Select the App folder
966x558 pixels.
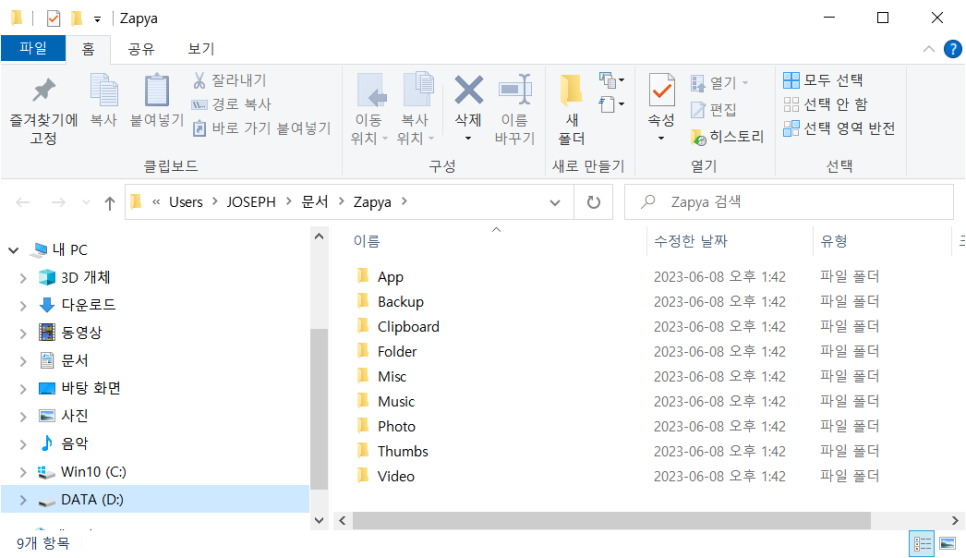[x=391, y=277]
